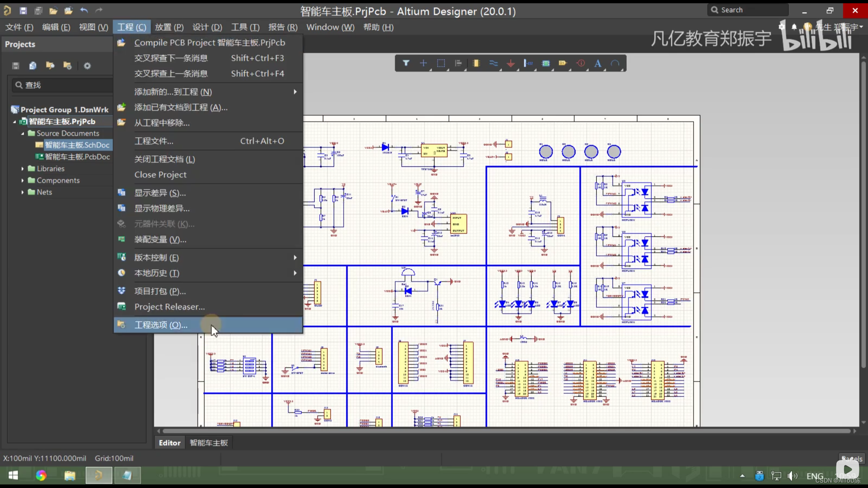
Task: Select the place text string tool
Action: (x=598, y=63)
